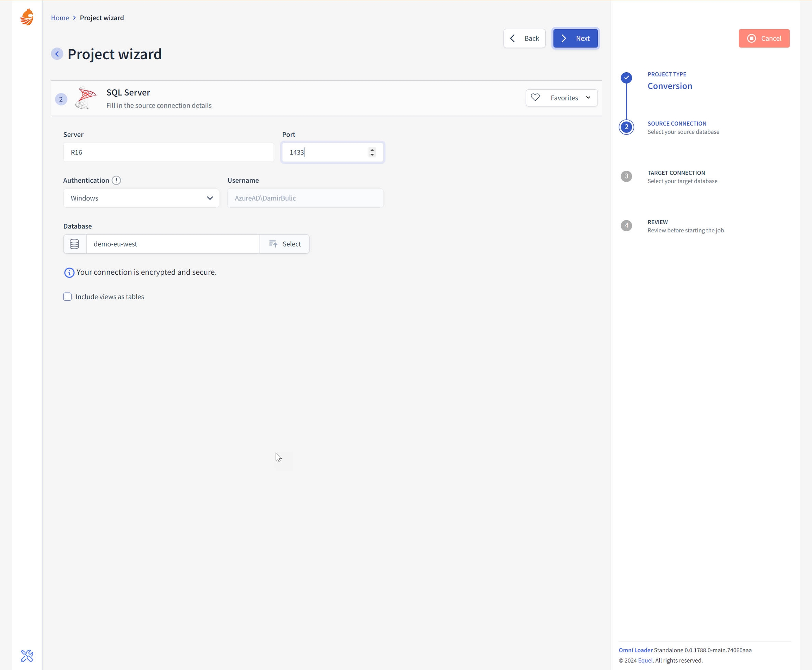Increase port number with the up stepper
This screenshot has width=812, height=670.
tap(372, 150)
